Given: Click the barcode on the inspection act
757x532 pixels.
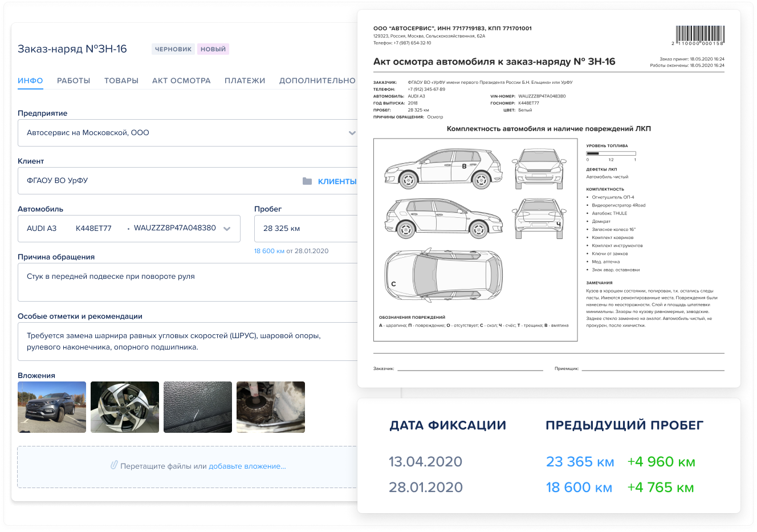Looking at the screenshot, I should coord(699,35).
